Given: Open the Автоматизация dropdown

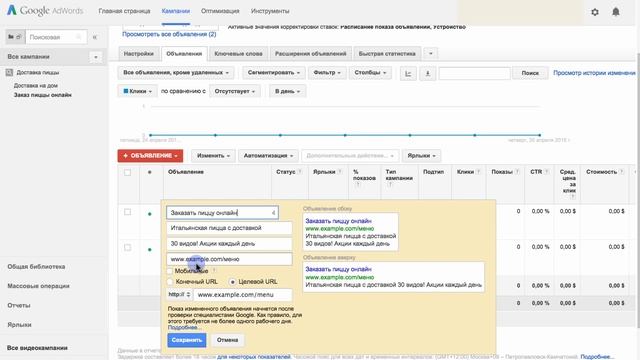Looking at the screenshot, I should (x=268, y=156).
